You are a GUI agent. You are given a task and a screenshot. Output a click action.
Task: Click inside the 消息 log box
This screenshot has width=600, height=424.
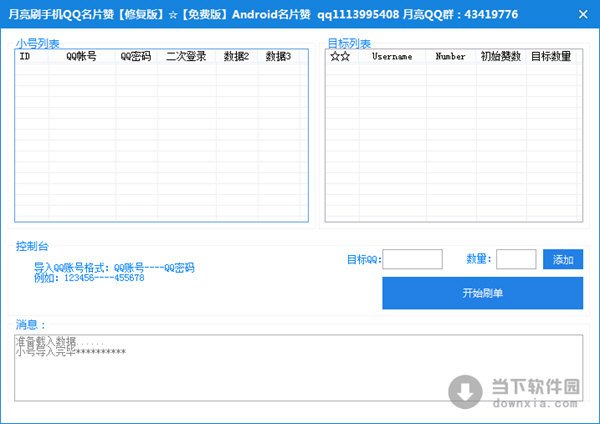coord(299,368)
